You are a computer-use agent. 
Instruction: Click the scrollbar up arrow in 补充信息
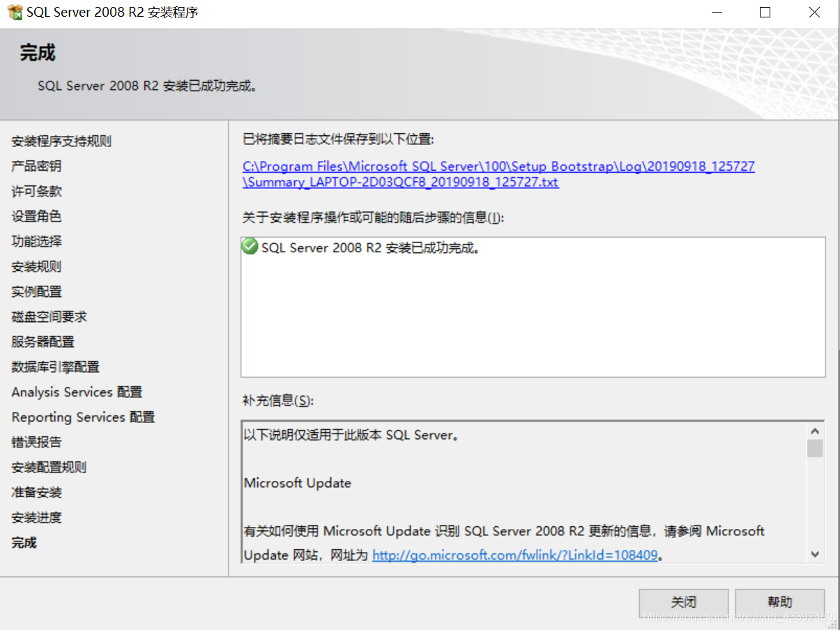pos(815,430)
